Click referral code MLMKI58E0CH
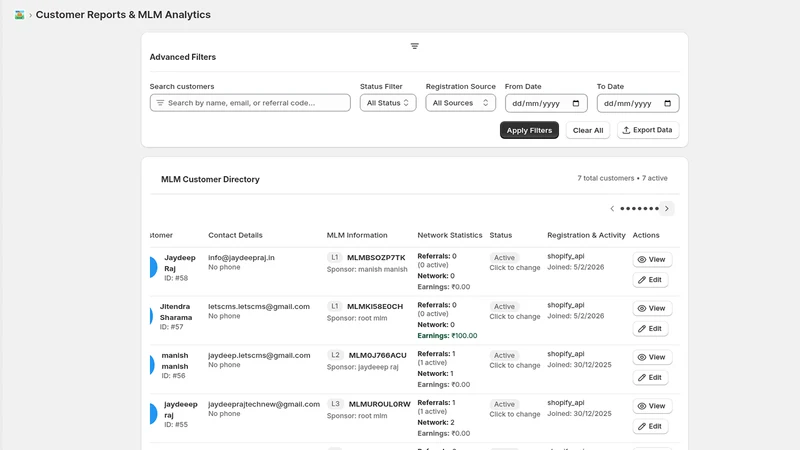The width and height of the screenshot is (800, 450). (375, 307)
